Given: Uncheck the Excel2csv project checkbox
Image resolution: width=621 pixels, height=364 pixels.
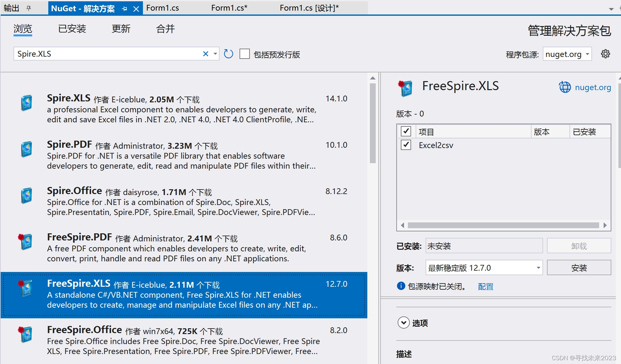Looking at the screenshot, I should 406,145.
